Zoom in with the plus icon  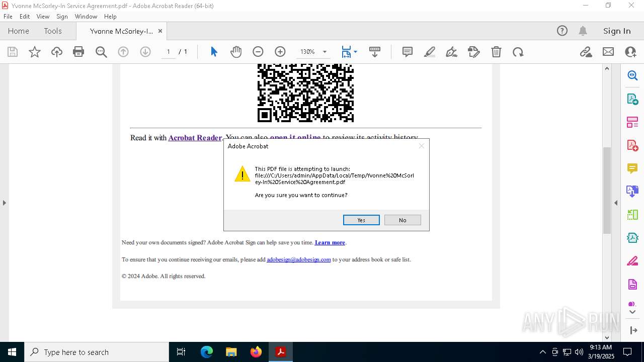click(x=280, y=52)
